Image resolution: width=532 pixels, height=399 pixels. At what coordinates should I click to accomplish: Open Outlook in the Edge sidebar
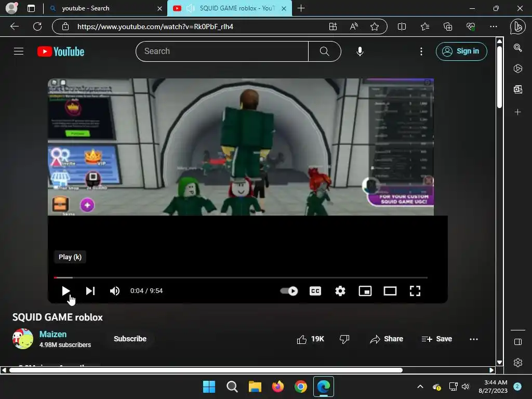pos(518,89)
